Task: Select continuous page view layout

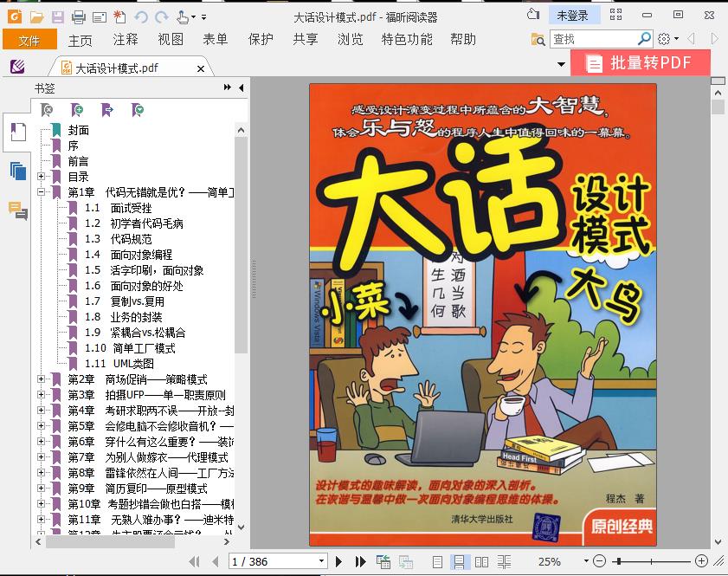Action: click(459, 562)
